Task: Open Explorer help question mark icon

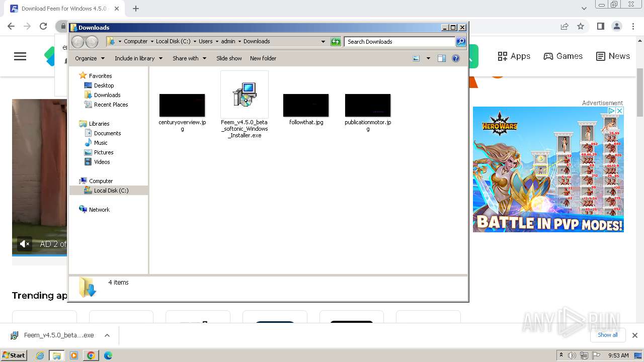Action: 456,58
